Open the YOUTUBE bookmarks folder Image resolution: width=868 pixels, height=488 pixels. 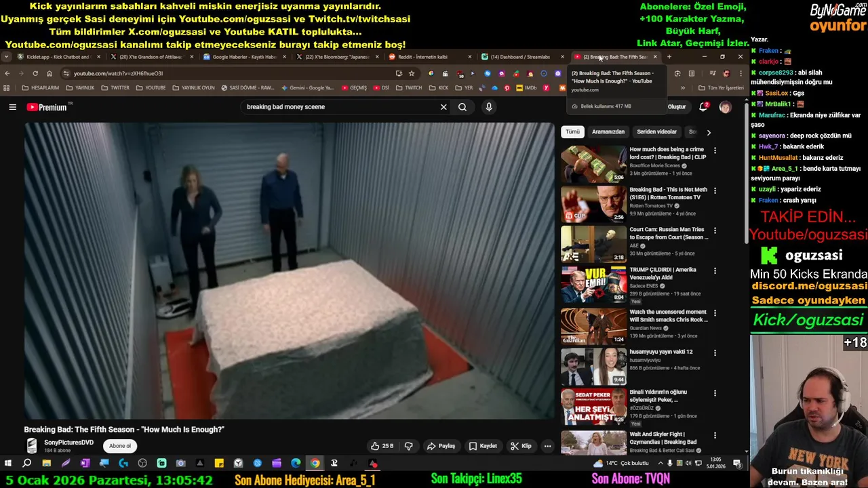(151, 87)
